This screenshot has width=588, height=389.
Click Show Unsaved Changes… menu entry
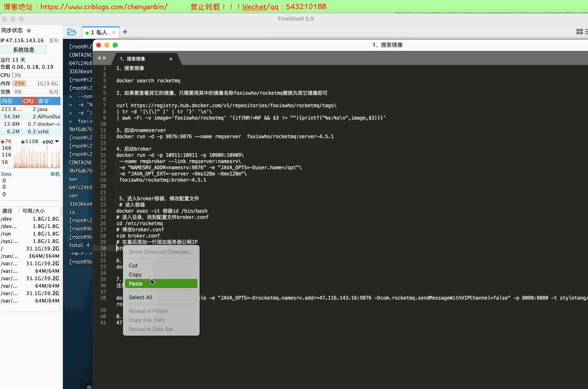161,252
